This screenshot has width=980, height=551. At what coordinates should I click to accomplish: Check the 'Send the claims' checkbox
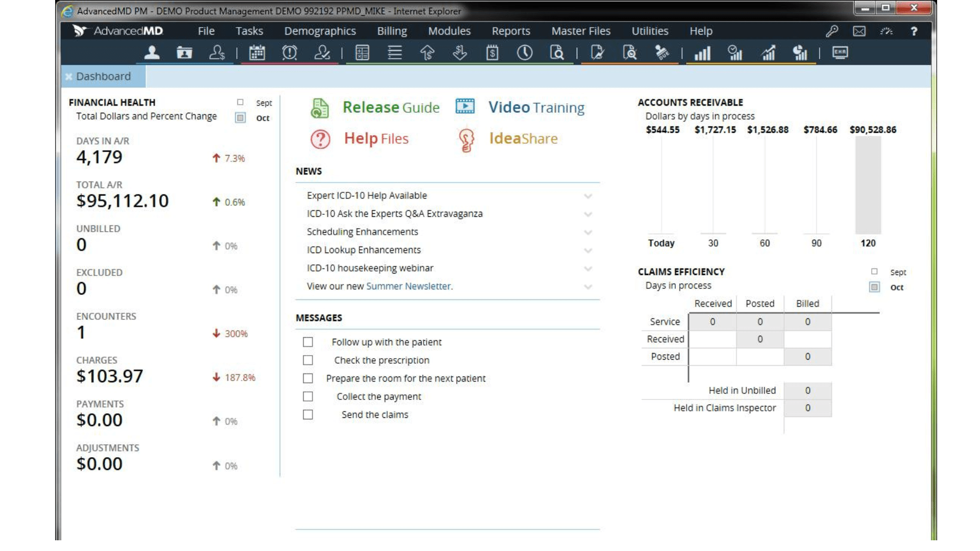(308, 415)
